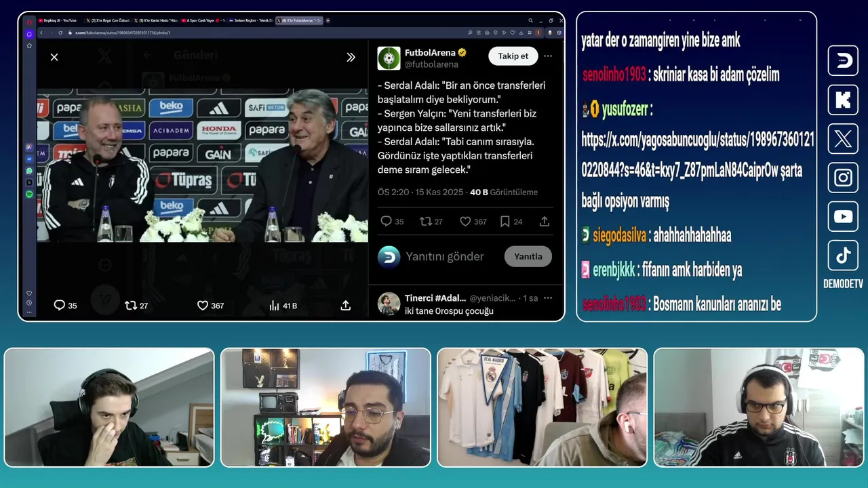
Task: Switch to the Serkan Reçber tab
Action: (x=252, y=20)
